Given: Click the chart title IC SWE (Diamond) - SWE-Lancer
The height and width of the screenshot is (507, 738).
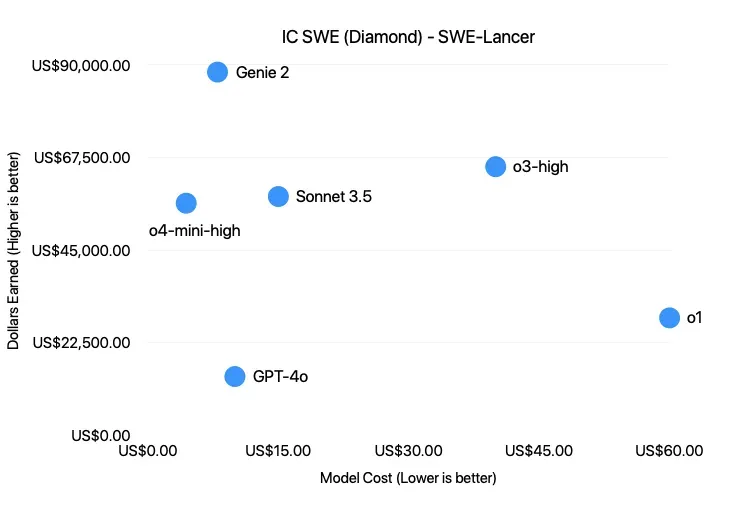Looking at the screenshot, I should click(408, 38).
